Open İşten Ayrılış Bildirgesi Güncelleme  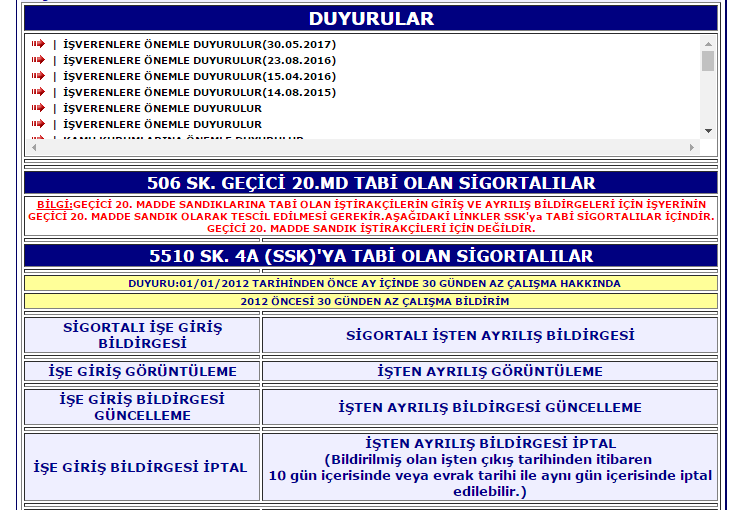(x=489, y=407)
